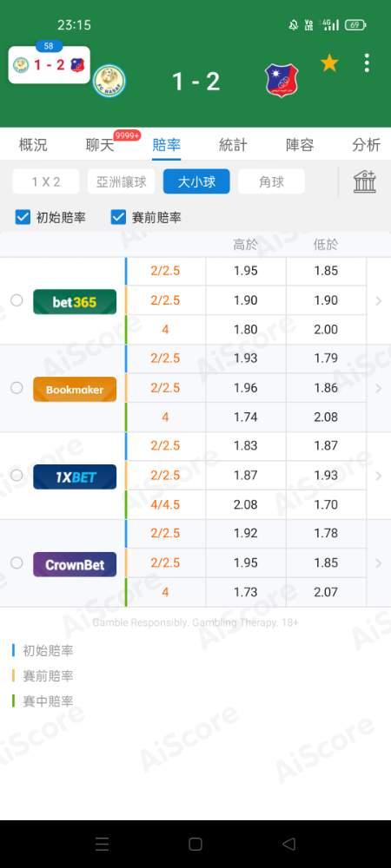Tap the away team shield logo
This screenshot has width=391, height=868.
tap(282, 81)
